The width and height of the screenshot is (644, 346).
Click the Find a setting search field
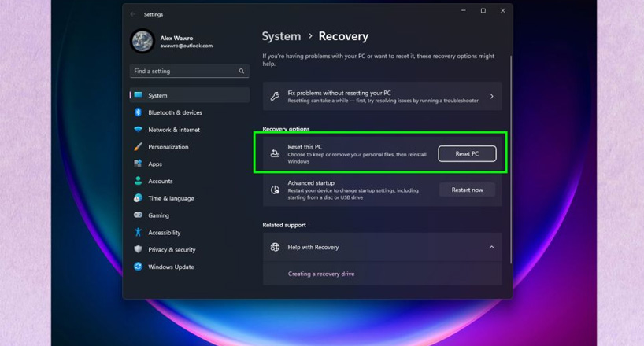pyautogui.click(x=189, y=71)
